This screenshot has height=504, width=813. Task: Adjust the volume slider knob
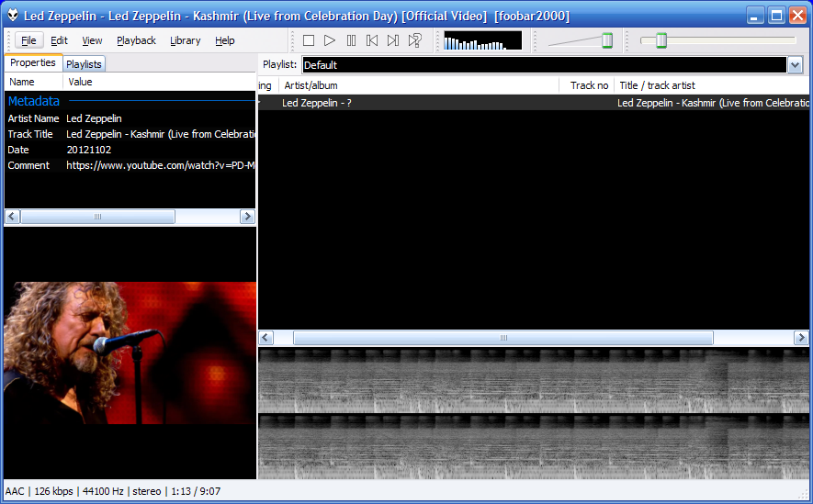(607, 40)
